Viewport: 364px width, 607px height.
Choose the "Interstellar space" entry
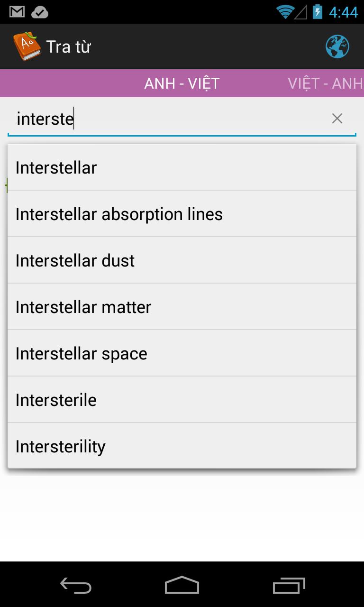pos(182,353)
